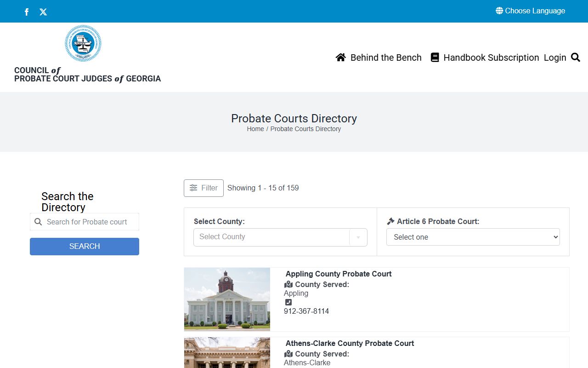This screenshot has width=588, height=368.
Task: Click the 'Athens-Clarke' county served value
Action: tap(307, 362)
